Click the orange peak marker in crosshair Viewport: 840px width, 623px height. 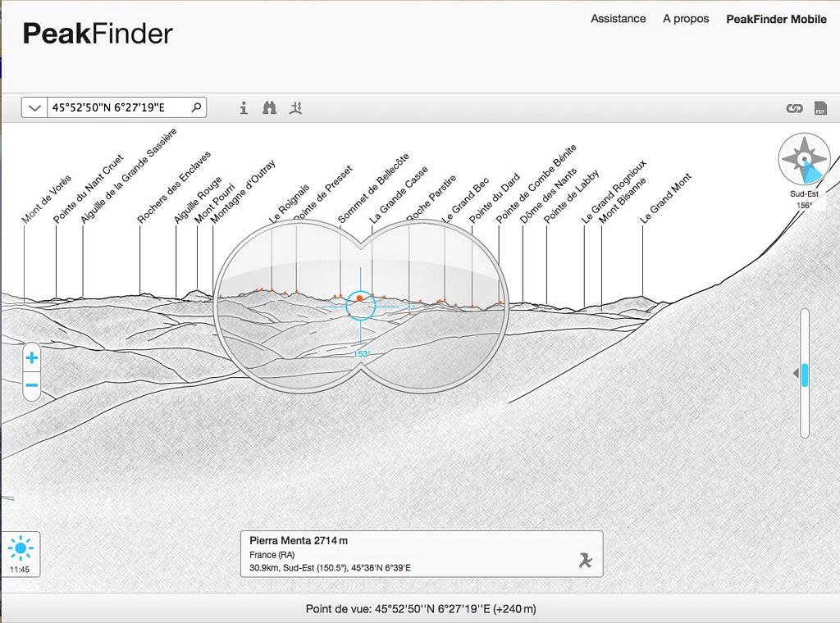(x=359, y=299)
